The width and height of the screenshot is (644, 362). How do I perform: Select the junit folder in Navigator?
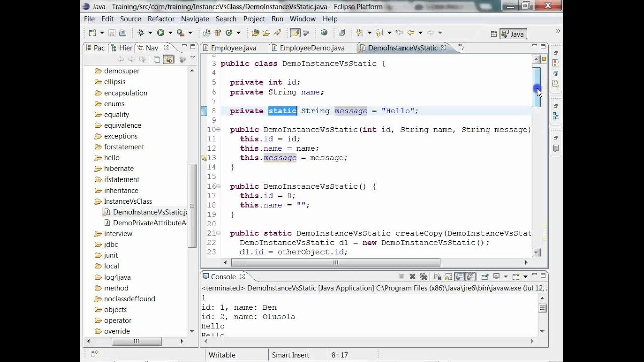[106, 255]
